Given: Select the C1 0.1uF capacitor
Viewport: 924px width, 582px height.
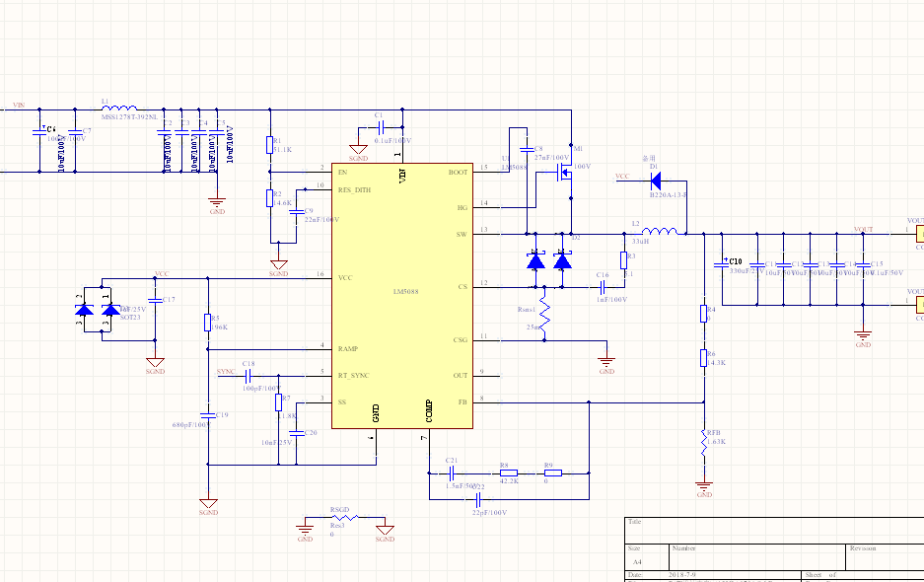Looking at the screenshot, I should coord(380,127).
